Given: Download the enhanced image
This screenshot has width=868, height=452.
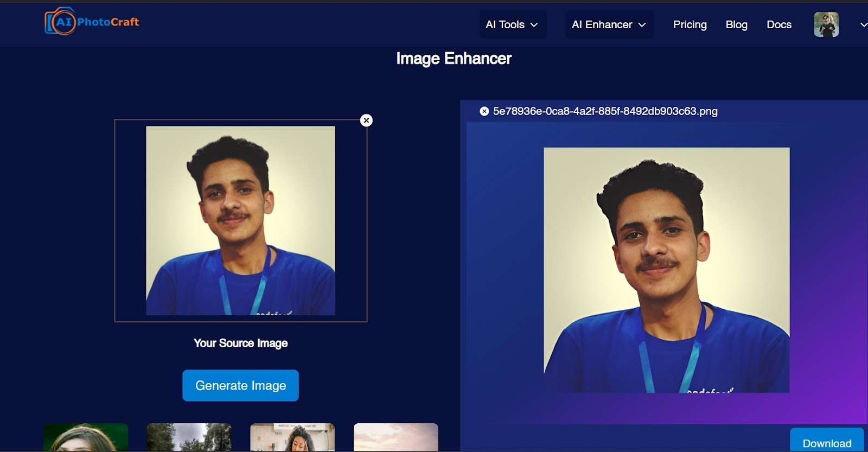Looking at the screenshot, I should tap(827, 440).
